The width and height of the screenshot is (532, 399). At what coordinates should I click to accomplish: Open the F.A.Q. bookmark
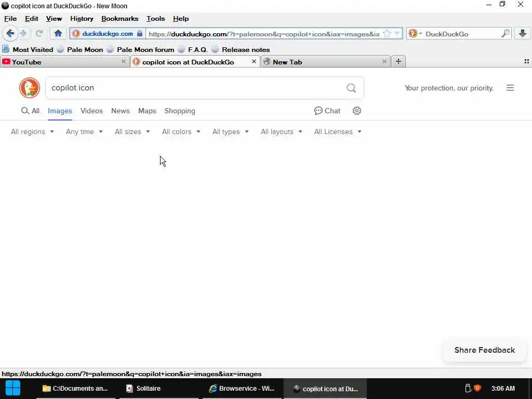point(193,49)
